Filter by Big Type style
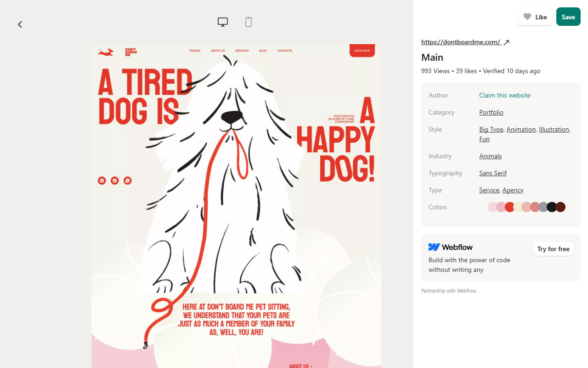588x368 pixels. 491,129
